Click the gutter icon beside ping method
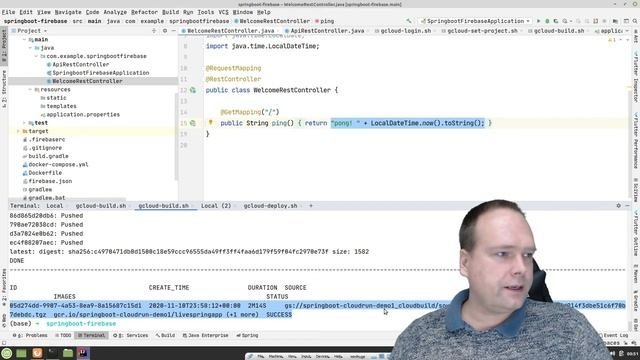 click(x=193, y=123)
